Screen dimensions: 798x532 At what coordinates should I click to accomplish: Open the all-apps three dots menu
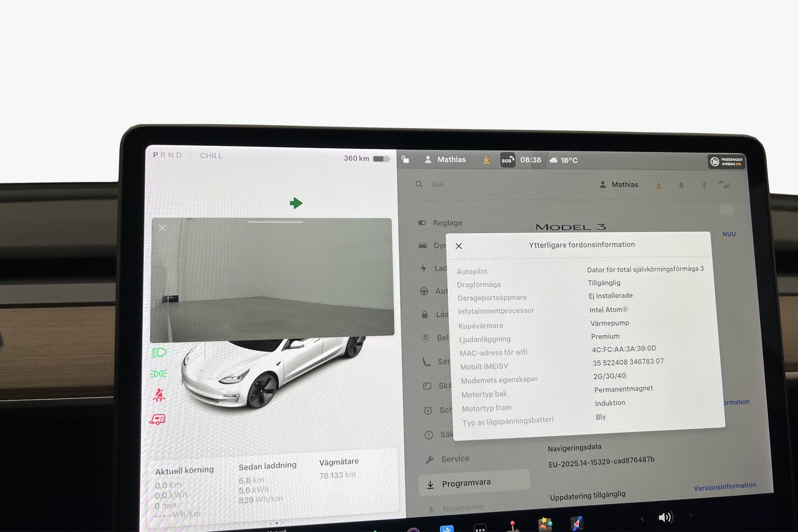coord(480,528)
